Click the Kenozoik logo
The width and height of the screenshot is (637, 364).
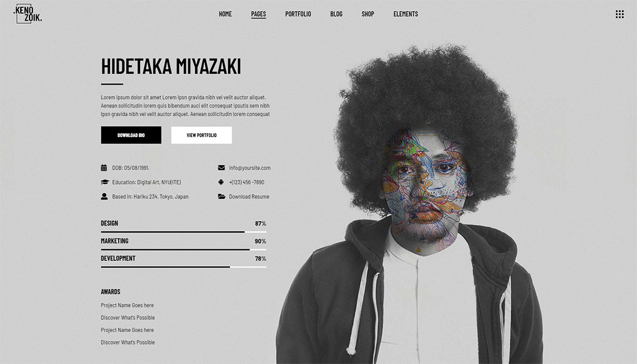(28, 14)
